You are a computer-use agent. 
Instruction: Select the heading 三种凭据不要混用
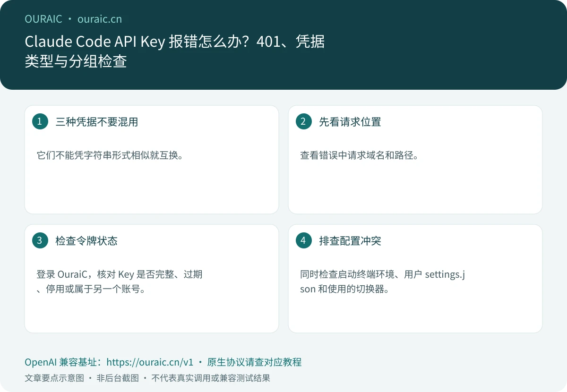(x=97, y=122)
